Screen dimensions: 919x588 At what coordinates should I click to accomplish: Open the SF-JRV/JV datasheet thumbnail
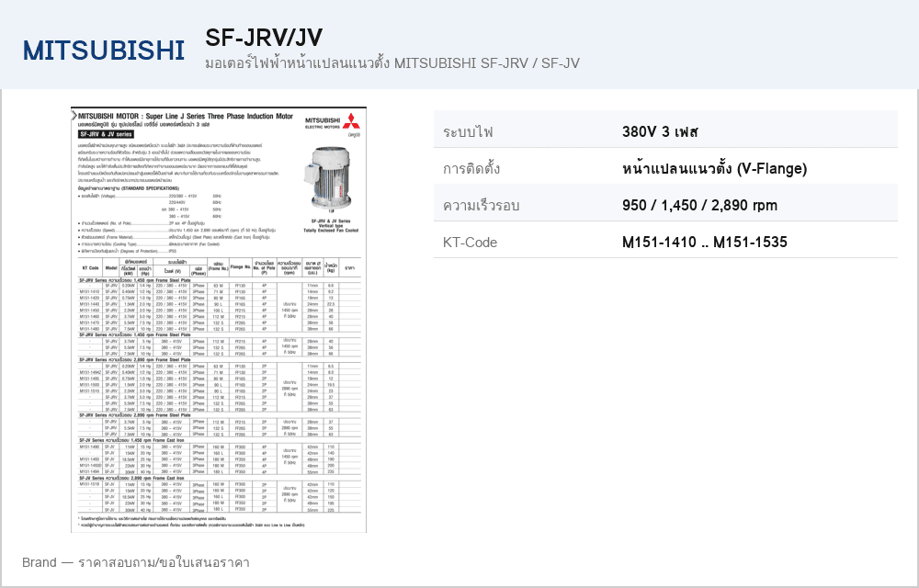click(219, 320)
